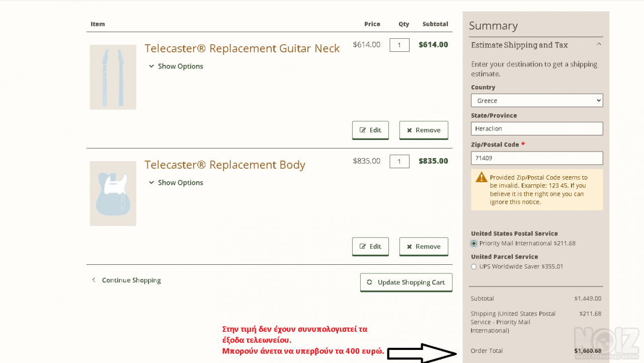The height and width of the screenshot is (363, 644).
Task: Remove the Replacement Body from cart
Action: (424, 246)
